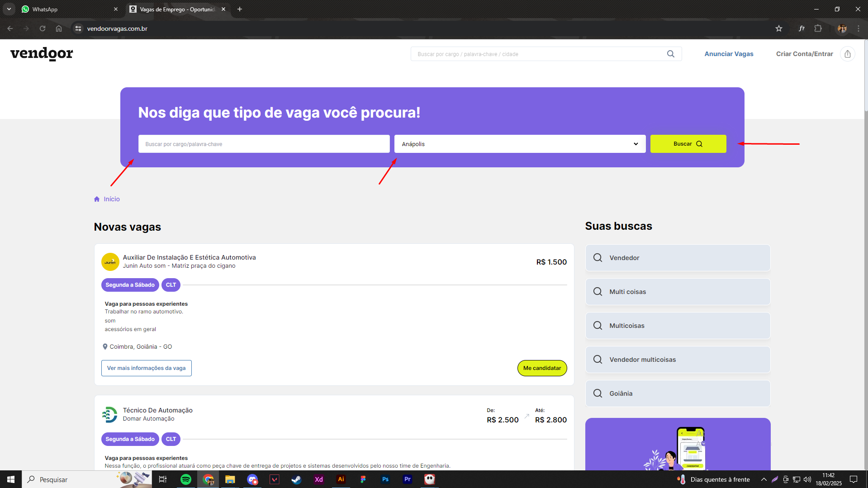This screenshot has width=868, height=488.
Task: Click the vendoor logo
Action: click(x=42, y=53)
